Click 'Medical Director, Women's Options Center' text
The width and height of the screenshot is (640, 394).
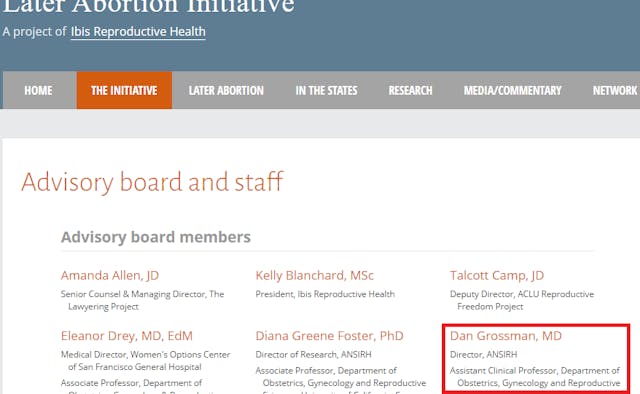pos(146,355)
